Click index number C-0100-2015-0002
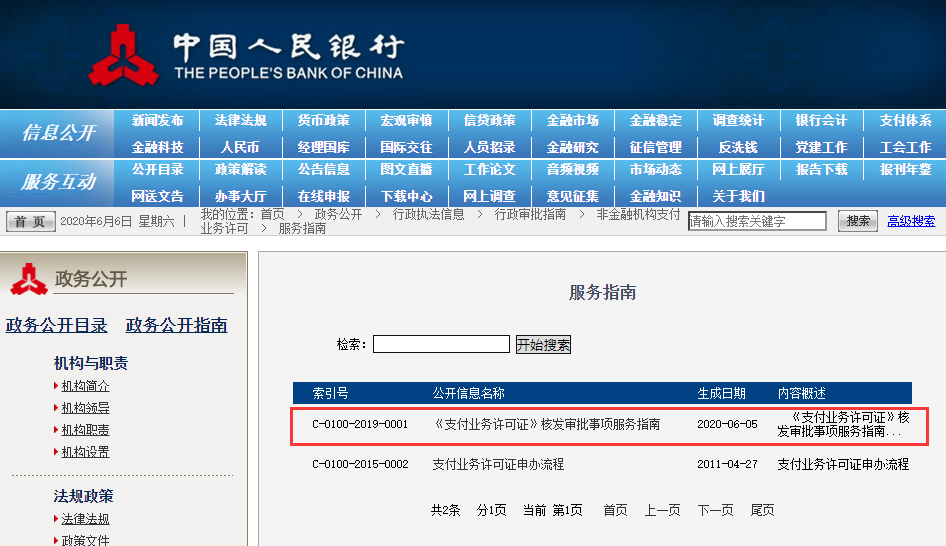Viewport: 946px width, 546px height. [x=360, y=464]
